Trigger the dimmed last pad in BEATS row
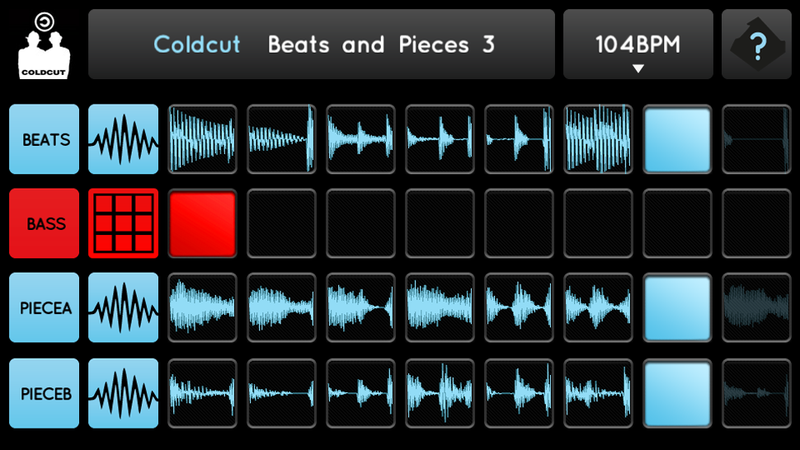Viewport: 800px width, 450px height. coord(757,139)
